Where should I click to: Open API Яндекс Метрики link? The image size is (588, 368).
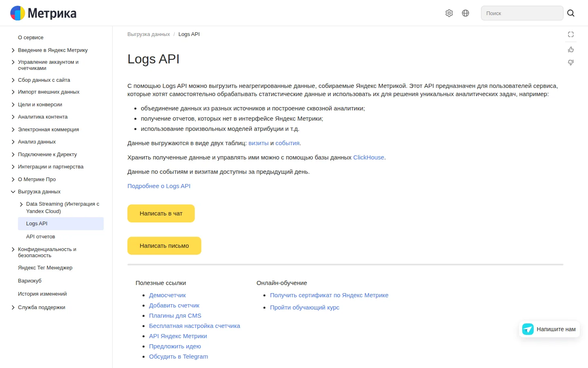point(178,336)
